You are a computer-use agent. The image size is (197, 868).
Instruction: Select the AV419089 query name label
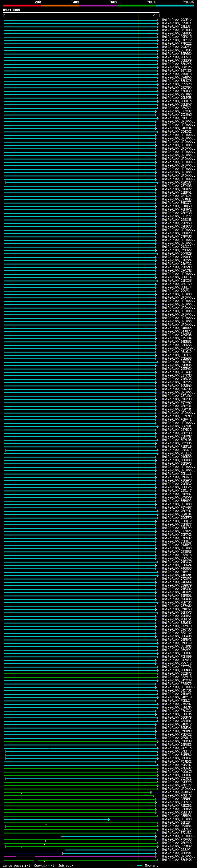[11, 10]
